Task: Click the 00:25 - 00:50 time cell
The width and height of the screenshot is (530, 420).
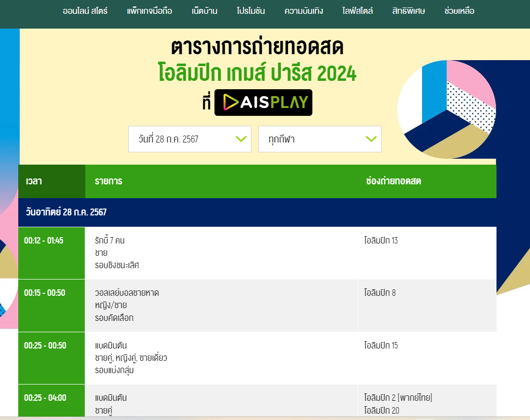Action: coord(51,358)
